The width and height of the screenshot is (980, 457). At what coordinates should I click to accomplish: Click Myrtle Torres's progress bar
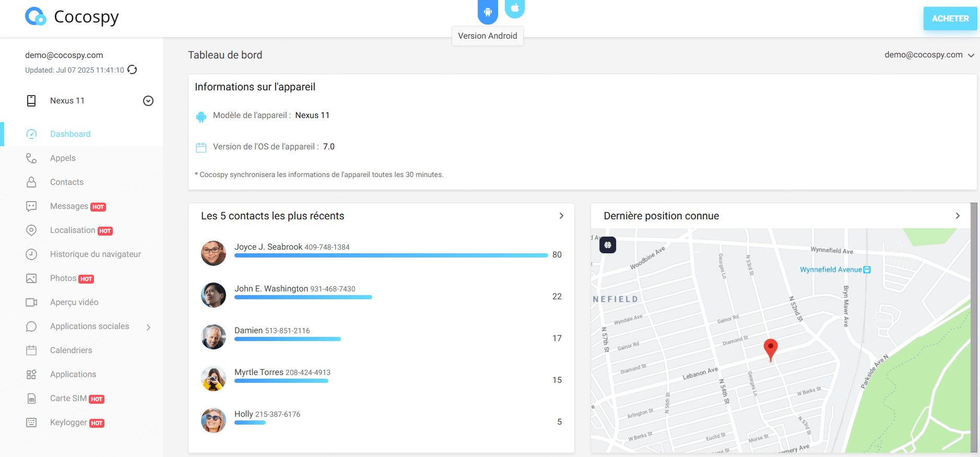[x=281, y=381]
